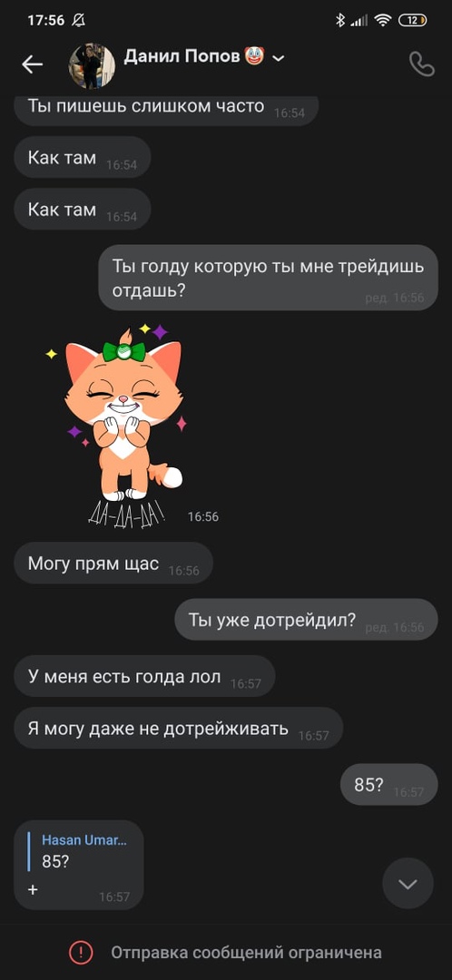Select the contact name Данил Попов

182,56
